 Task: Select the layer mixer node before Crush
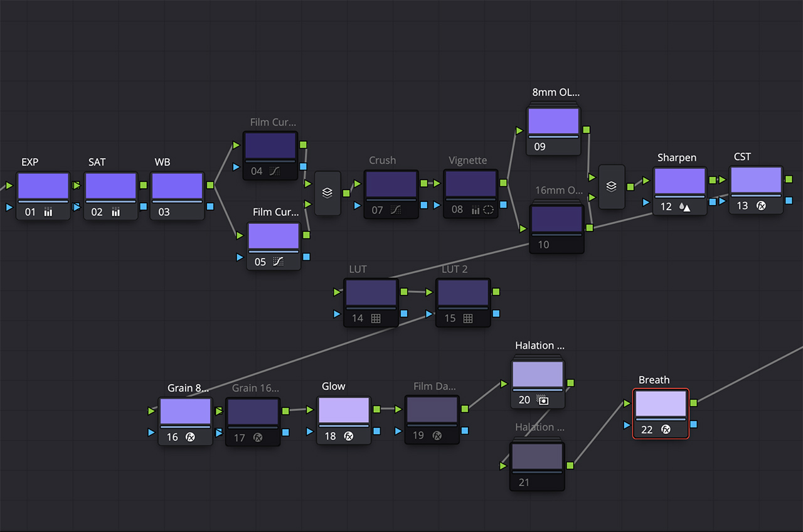(x=327, y=193)
